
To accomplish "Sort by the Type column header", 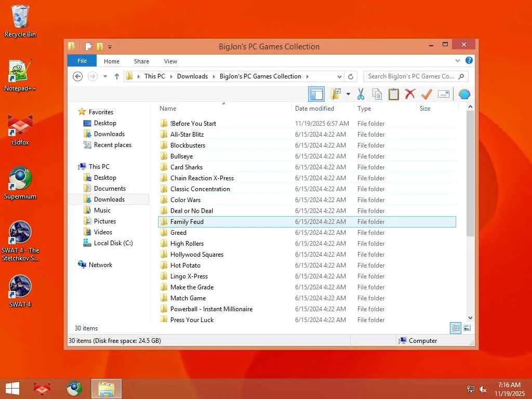I will click(385, 109).
